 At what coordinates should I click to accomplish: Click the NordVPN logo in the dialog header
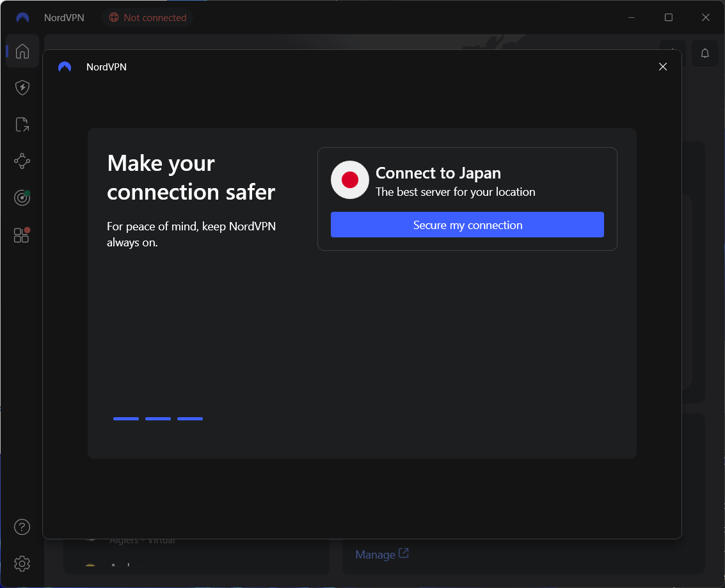click(65, 67)
